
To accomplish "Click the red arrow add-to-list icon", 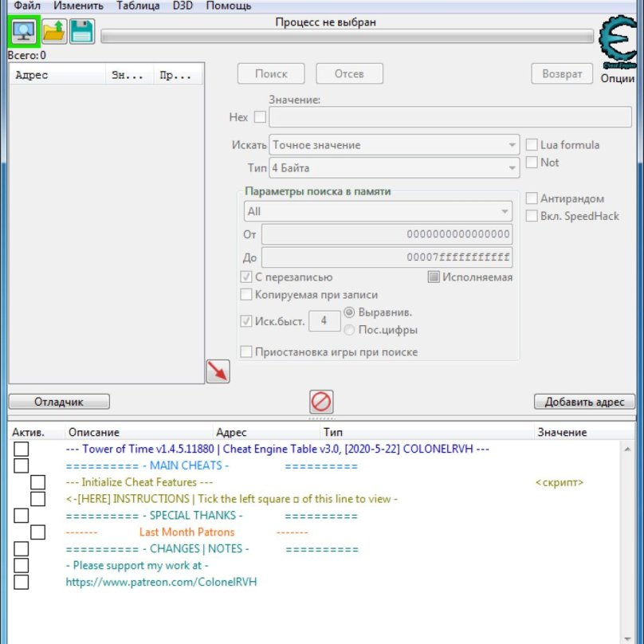I will pos(218,371).
